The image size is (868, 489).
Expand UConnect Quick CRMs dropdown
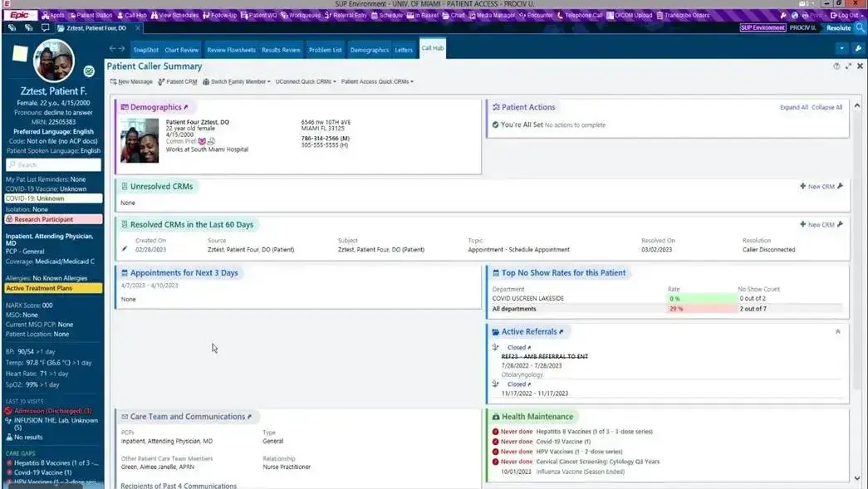[x=306, y=82]
